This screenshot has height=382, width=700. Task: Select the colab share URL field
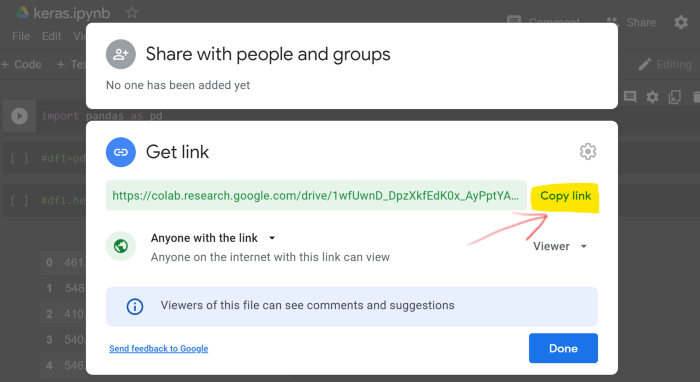coord(316,195)
